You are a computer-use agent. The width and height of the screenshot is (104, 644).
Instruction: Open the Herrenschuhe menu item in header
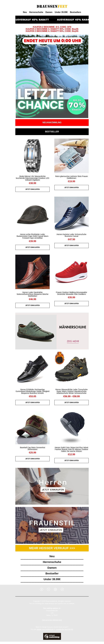[x=36, y=12]
